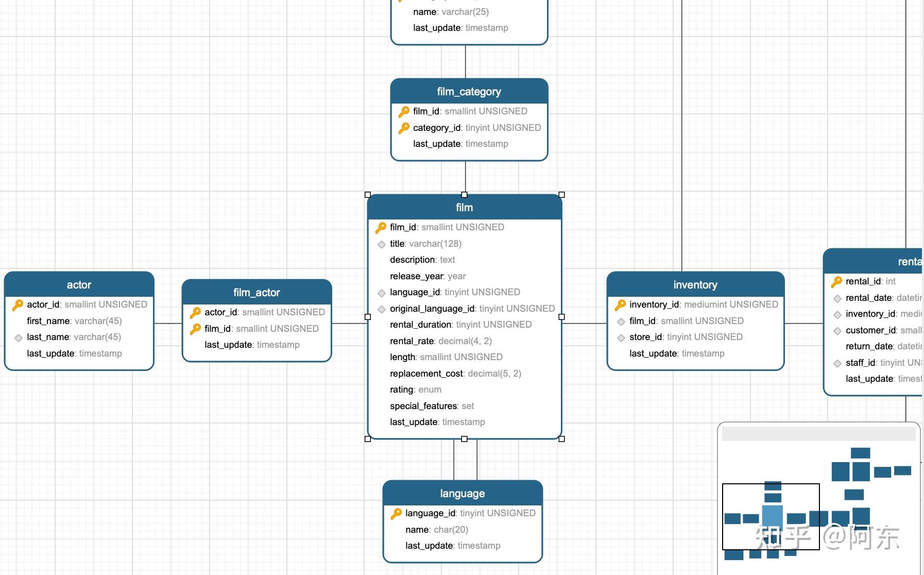Click key icon beside category_id in film_category

tap(404, 128)
